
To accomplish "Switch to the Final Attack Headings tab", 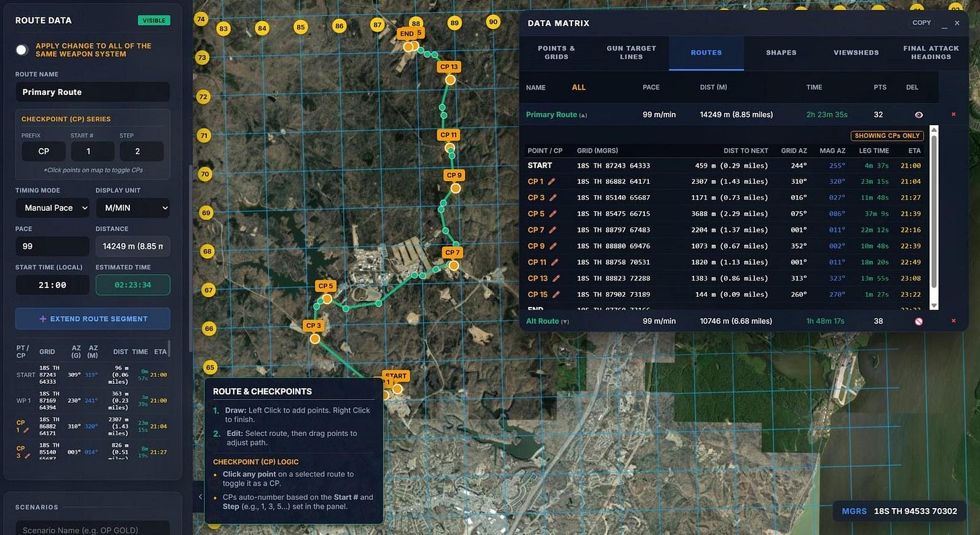I will click(x=932, y=52).
